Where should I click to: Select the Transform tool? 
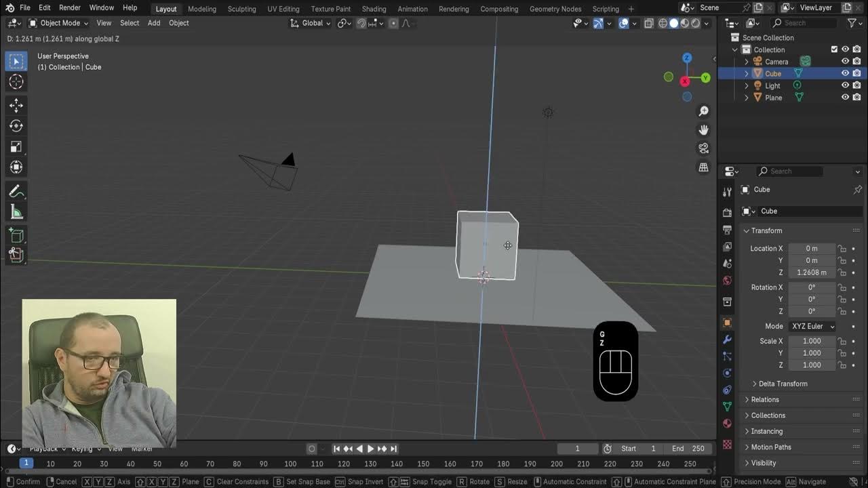(x=16, y=167)
